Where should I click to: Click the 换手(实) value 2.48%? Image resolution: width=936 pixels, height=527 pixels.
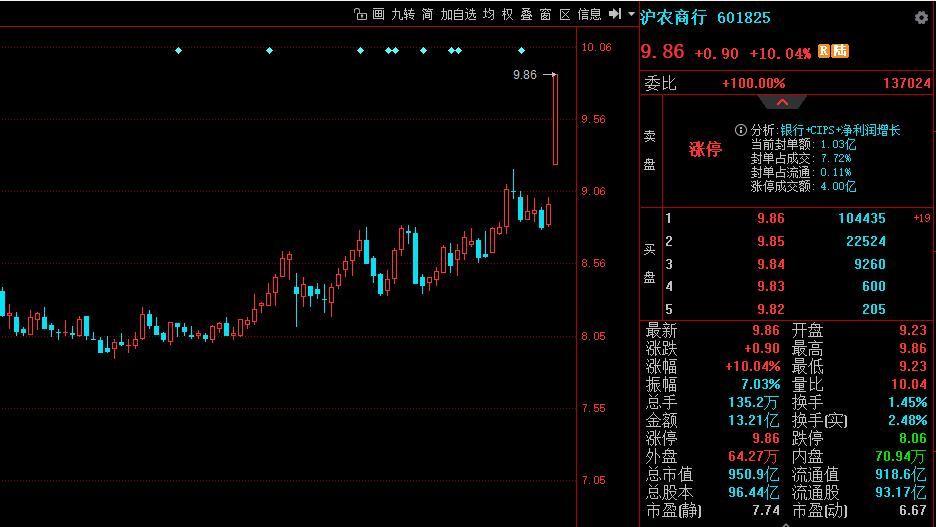click(908, 421)
